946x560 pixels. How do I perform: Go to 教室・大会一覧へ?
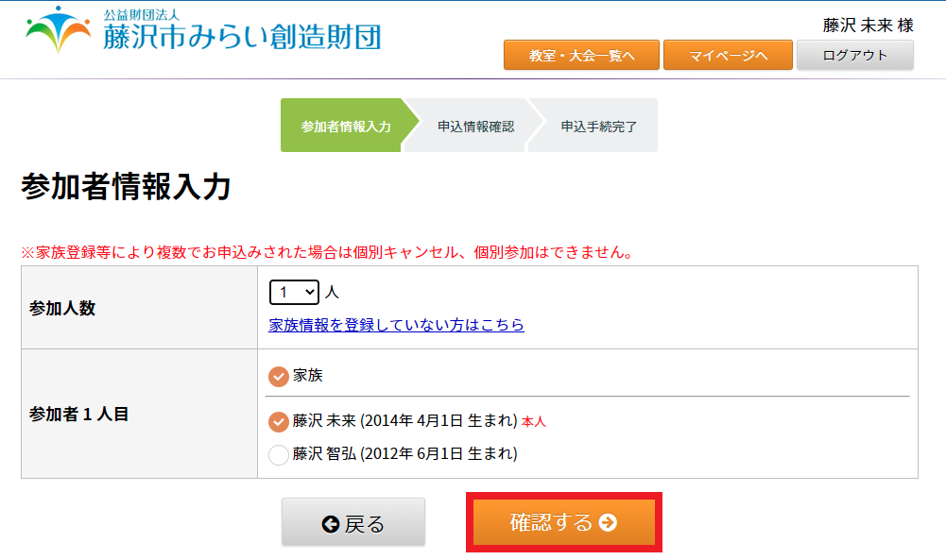pos(581,56)
